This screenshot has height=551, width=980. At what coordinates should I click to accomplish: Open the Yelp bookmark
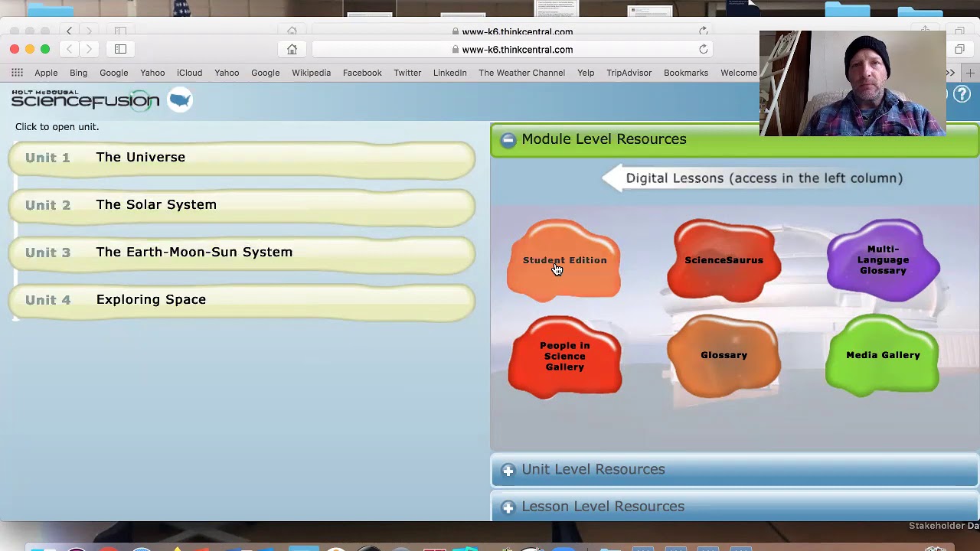coord(586,73)
